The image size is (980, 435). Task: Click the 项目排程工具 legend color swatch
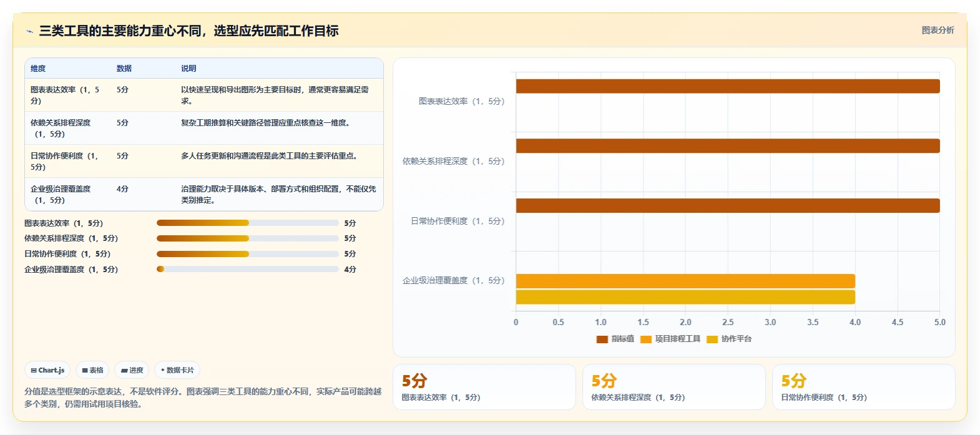646,339
